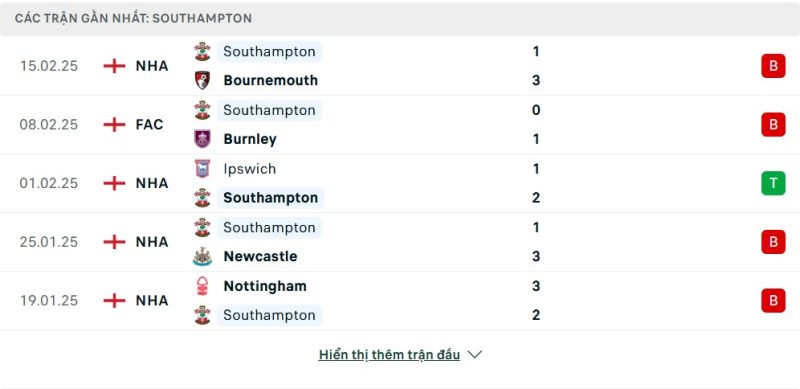
Task: Click the Ipswich club crest icon
Action: click(203, 168)
